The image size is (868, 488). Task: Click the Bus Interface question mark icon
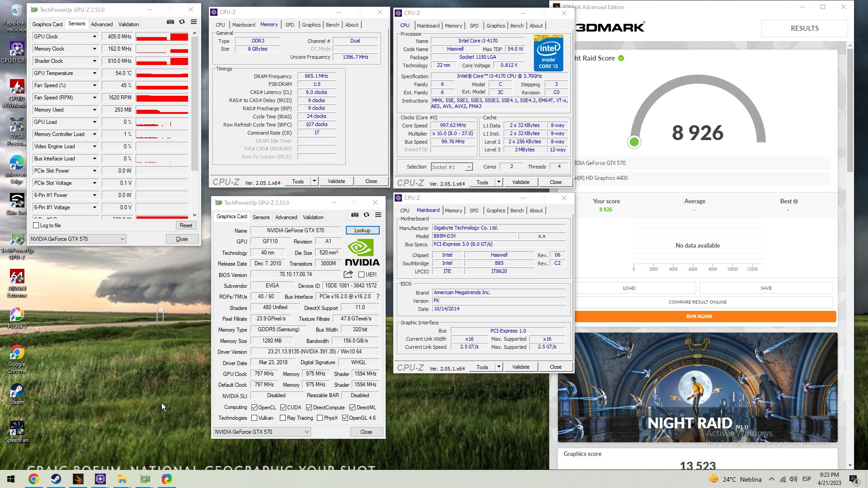[378, 296]
